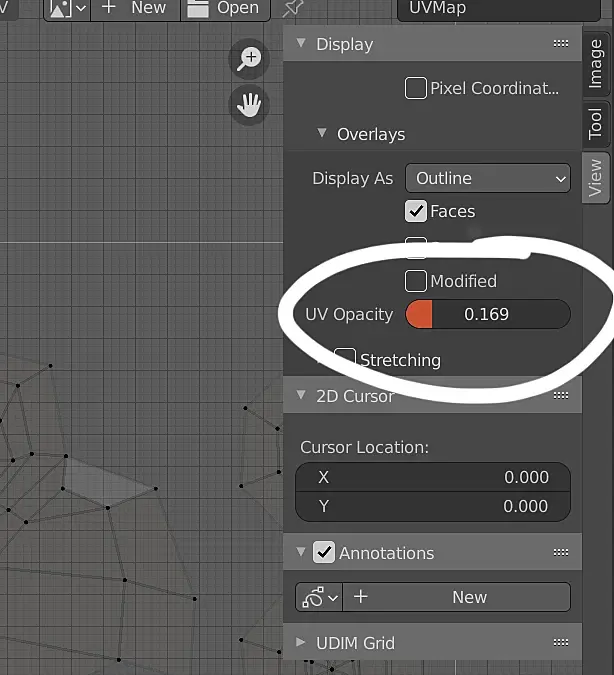
Task: Click the UV Opacity slider
Action: click(x=488, y=314)
